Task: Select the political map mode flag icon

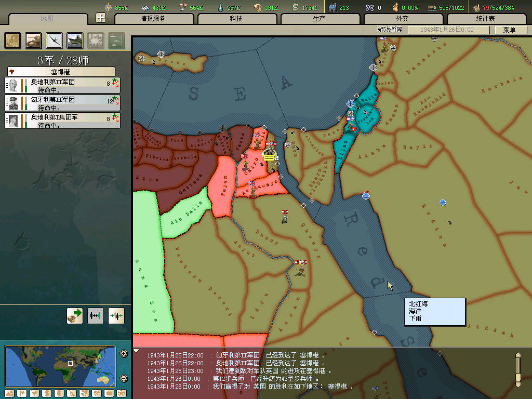Action: coord(22,393)
